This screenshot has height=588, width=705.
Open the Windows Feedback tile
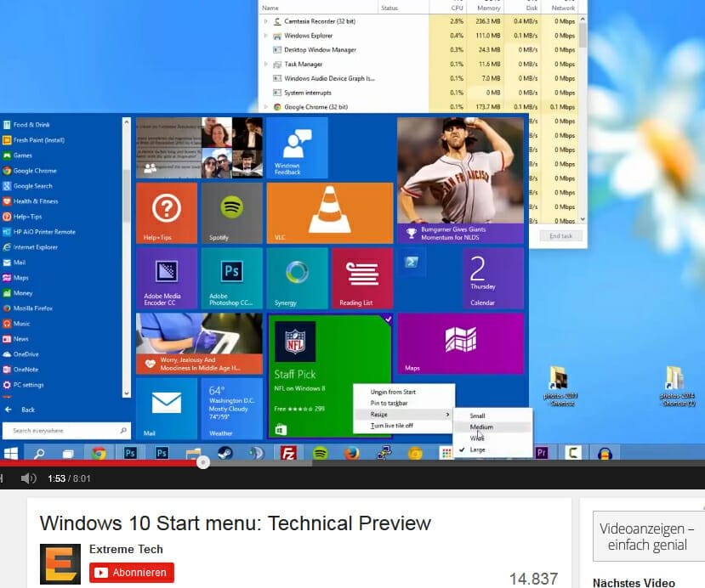coord(297,148)
